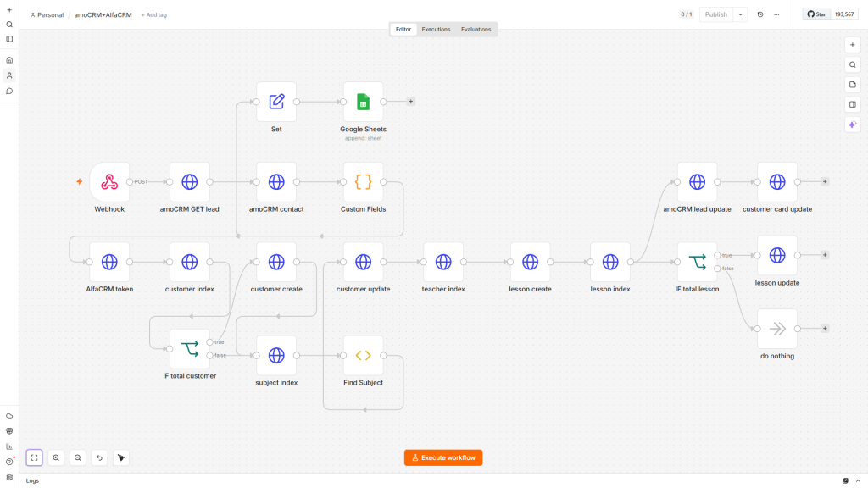868x488 pixels.
Task: Click the Execute workflow button
Action: coord(443,457)
